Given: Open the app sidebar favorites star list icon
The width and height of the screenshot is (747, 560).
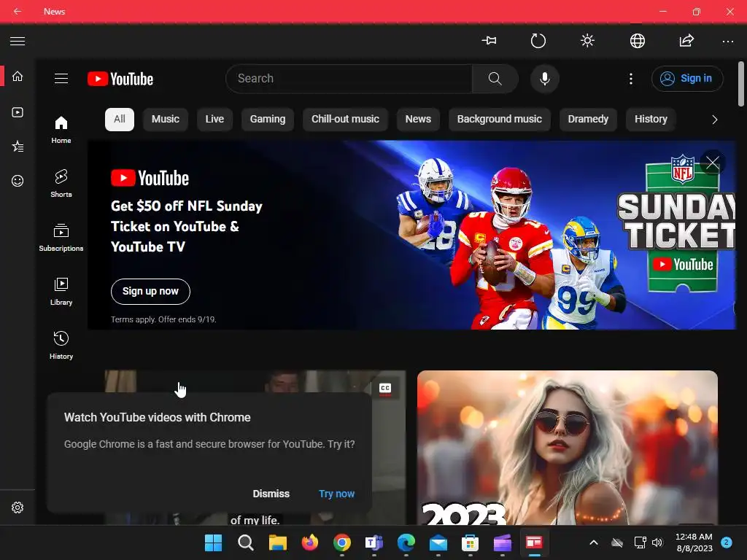Looking at the screenshot, I should pos(18,146).
